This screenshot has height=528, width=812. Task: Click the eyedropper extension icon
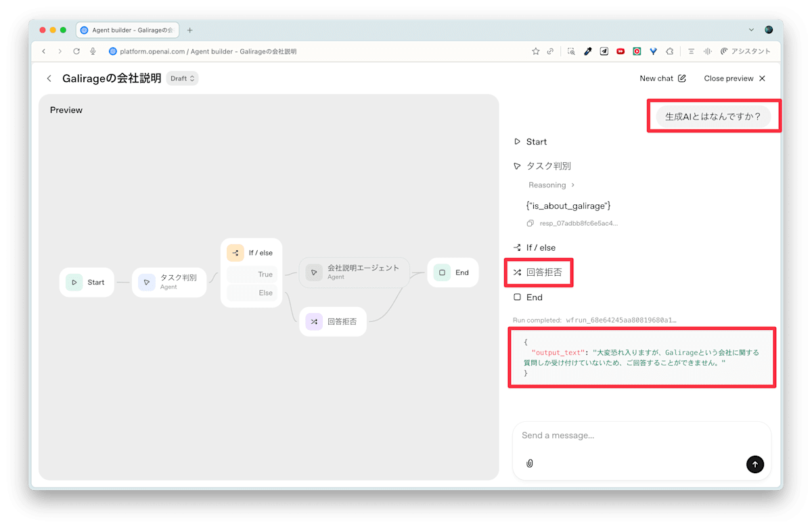[x=588, y=51]
